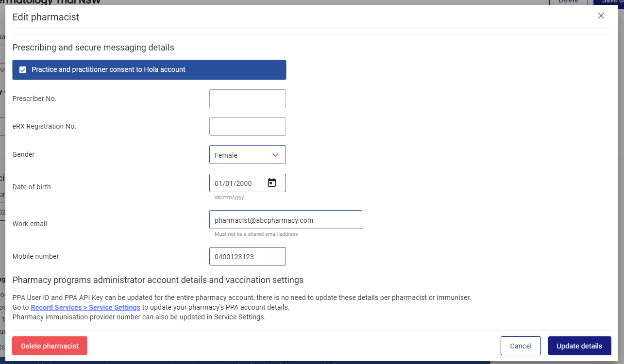Click the Delete pharmacist button

click(x=50, y=346)
